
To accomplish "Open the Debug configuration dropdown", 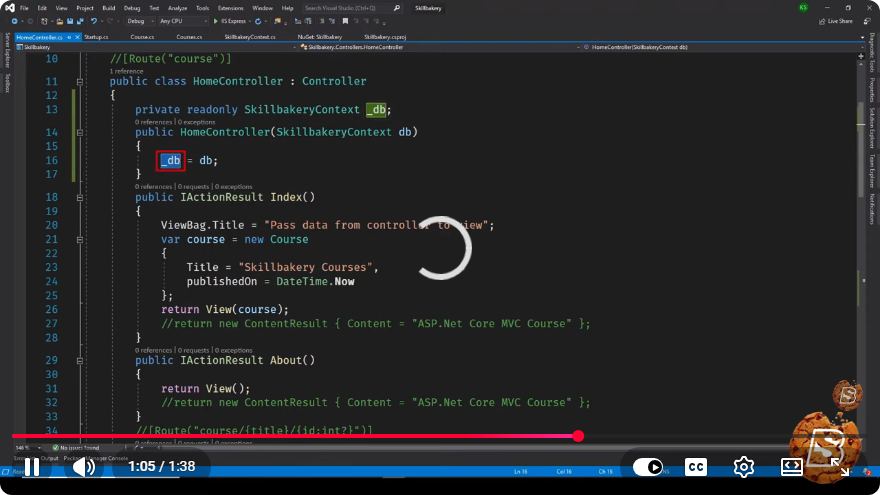I will click(140, 21).
